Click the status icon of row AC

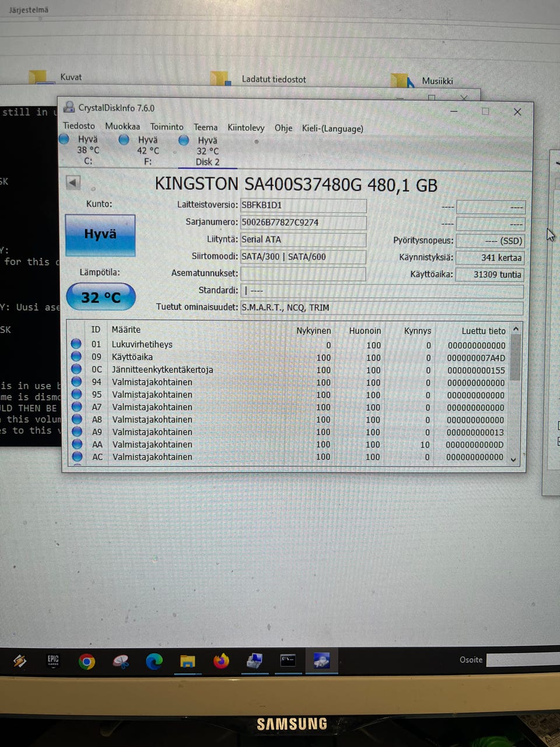pos(76,456)
